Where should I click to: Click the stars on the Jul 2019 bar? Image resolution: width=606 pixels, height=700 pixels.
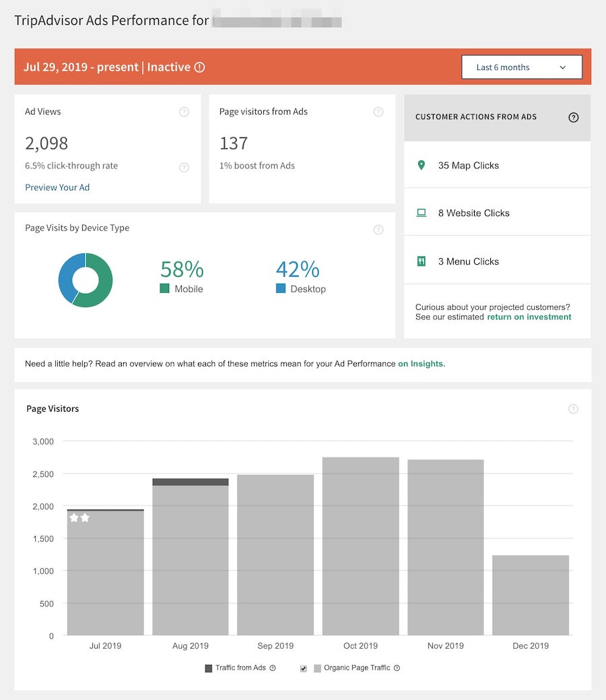pos(80,518)
